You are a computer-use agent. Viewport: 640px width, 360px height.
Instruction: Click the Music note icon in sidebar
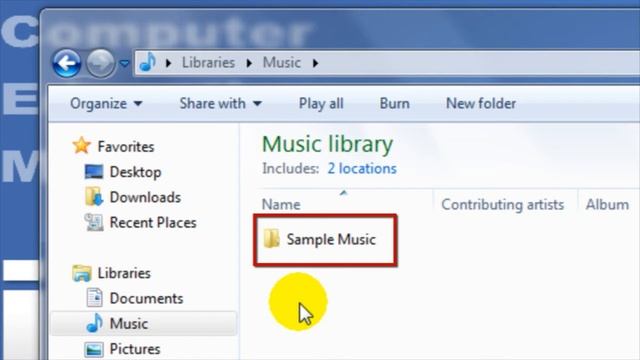click(x=95, y=323)
